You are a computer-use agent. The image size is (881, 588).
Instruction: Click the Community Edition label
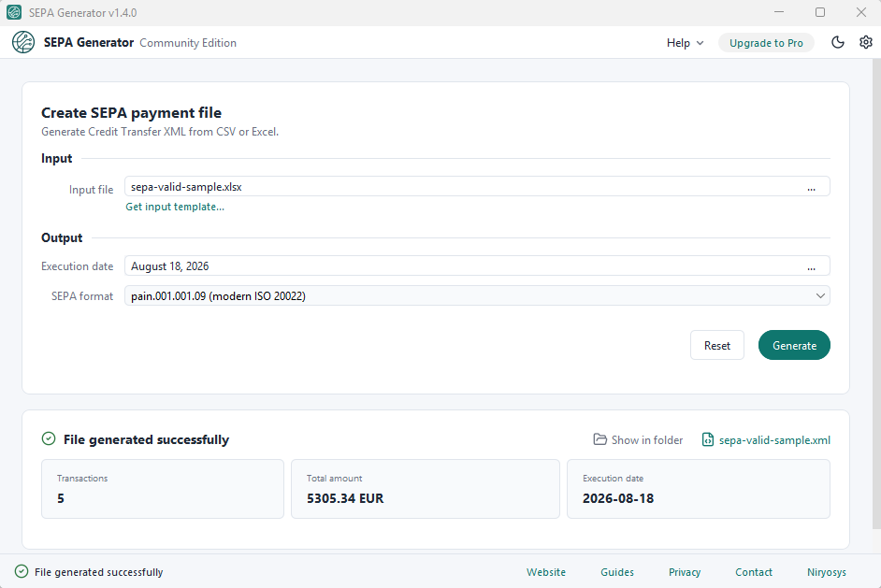pos(188,43)
